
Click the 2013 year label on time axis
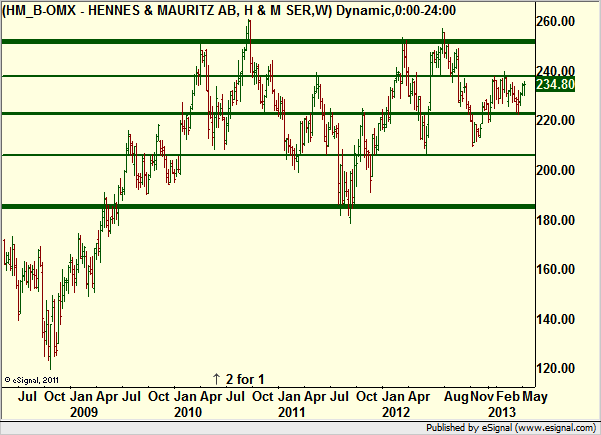[x=502, y=412]
